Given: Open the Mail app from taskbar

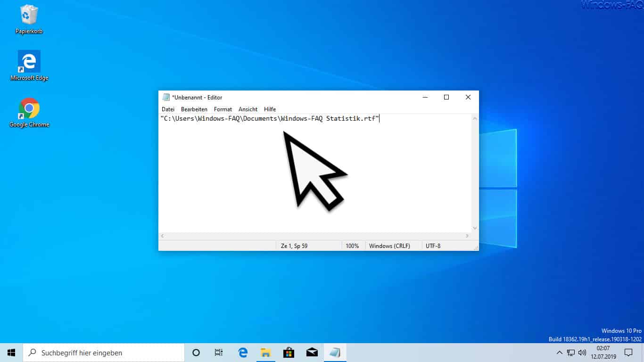Looking at the screenshot, I should [x=312, y=353].
